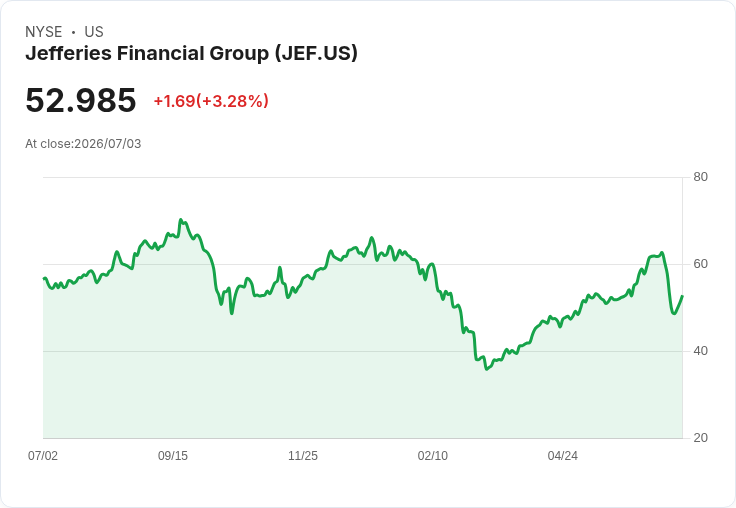Click the 80 value on price axis
This screenshot has width=736, height=508.
[700, 177]
